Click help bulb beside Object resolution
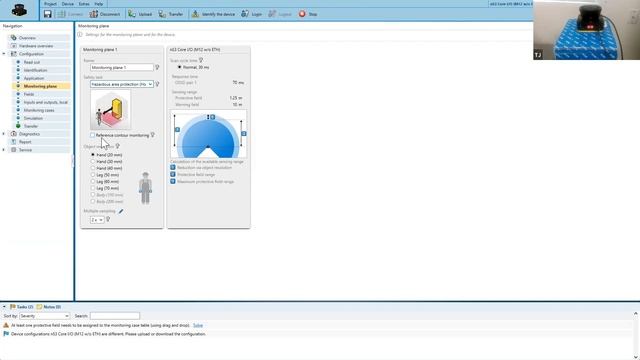Image resolution: width=640 pixels, height=360 pixels. click(118, 146)
